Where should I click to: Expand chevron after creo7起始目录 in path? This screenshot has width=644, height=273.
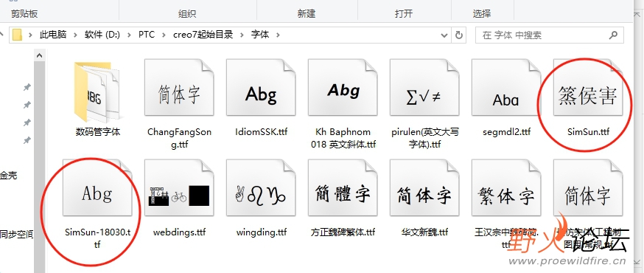pos(242,35)
